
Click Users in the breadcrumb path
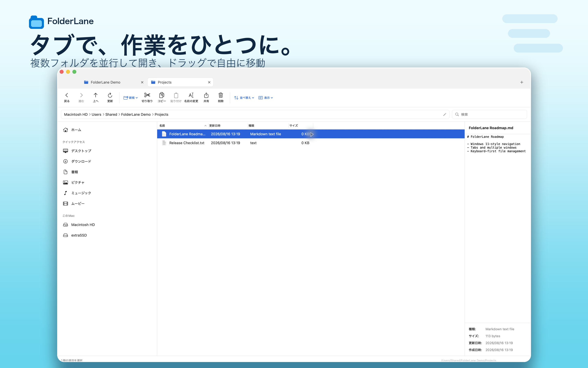(96, 114)
